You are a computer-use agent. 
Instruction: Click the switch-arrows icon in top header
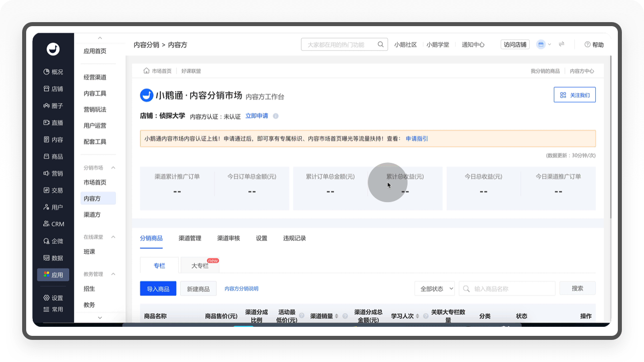(561, 44)
